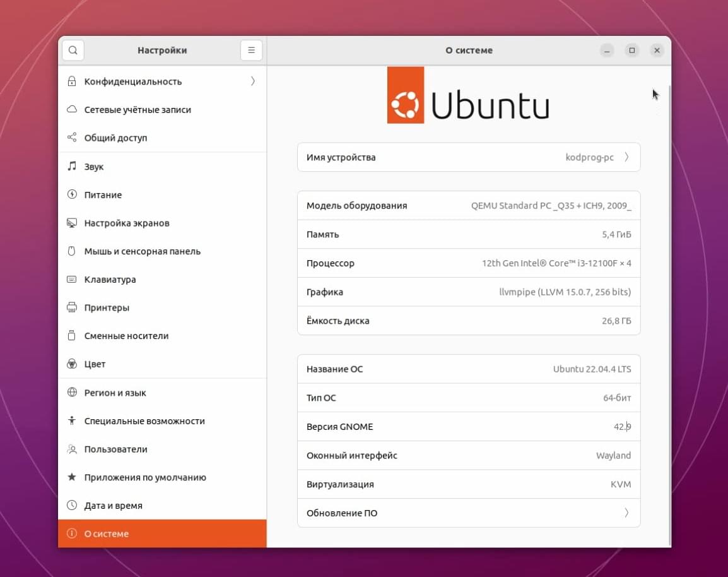The width and height of the screenshot is (728, 577).
Task: Click the search magnifier icon in Settings
Action: click(73, 50)
